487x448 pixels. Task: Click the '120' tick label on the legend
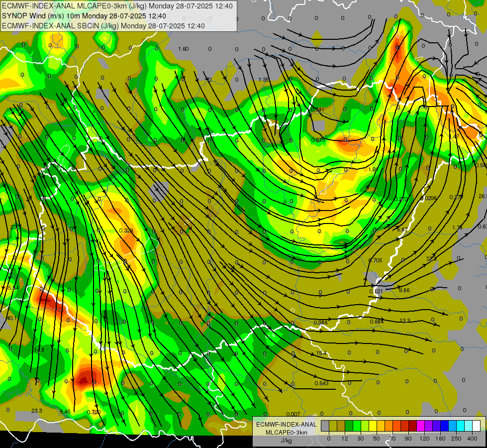[424, 439]
